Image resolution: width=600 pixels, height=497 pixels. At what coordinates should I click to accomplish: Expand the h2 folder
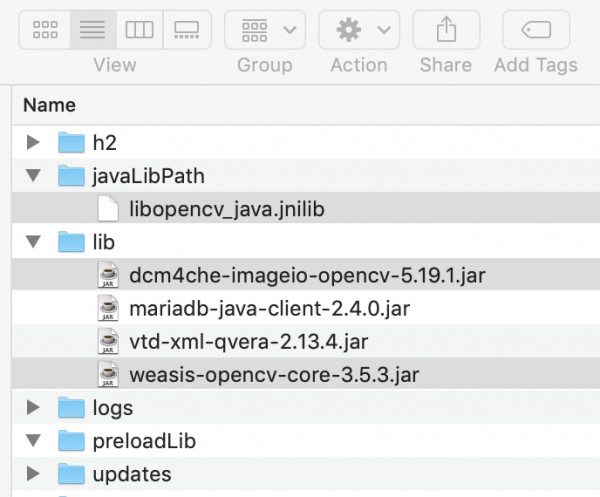pyautogui.click(x=33, y=143)
